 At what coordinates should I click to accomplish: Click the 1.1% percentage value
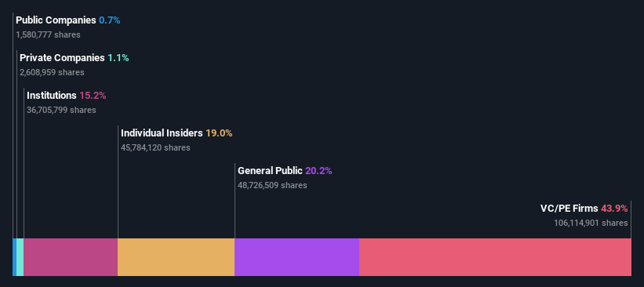tap(118, 58)
